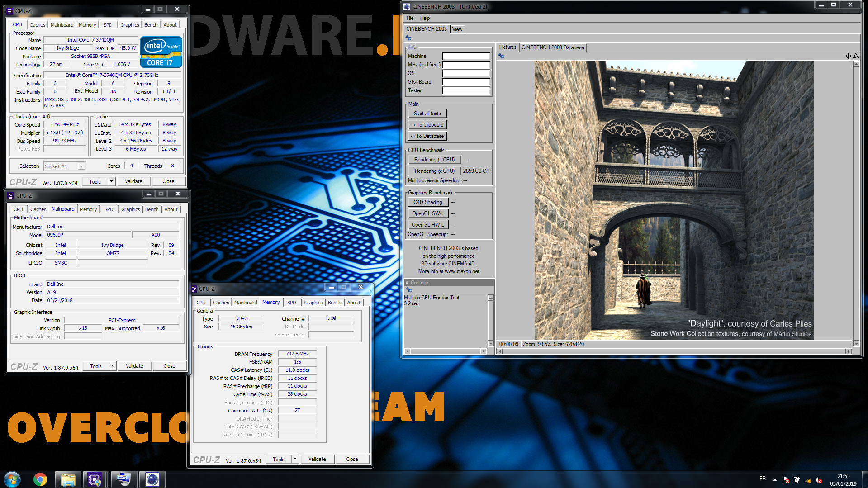The height and width of the screenshot is (488, 868).
Task: Open About tab in Memory CPU-Z window
Action: [x=354, y=303]
